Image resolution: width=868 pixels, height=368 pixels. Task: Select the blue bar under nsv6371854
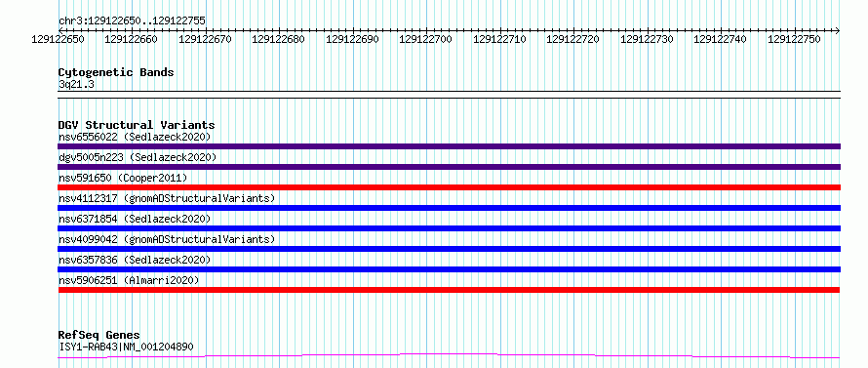coord(449,228)
